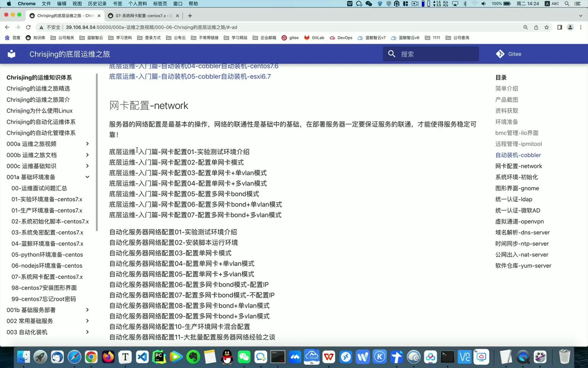Open Typora from the Dock
This screenshot has height=368, width=588.
point(125,357)
